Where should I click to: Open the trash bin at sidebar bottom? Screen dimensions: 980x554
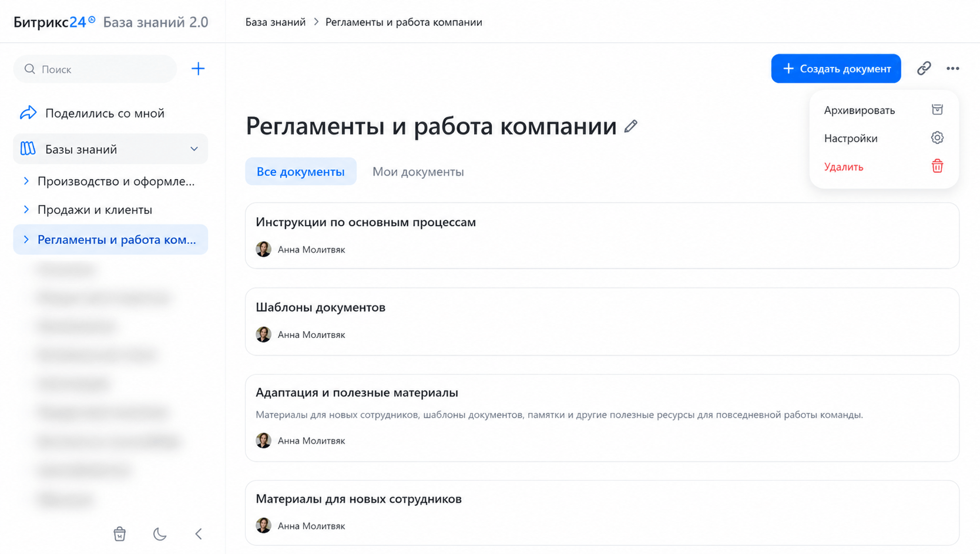(x=120, y=533)
